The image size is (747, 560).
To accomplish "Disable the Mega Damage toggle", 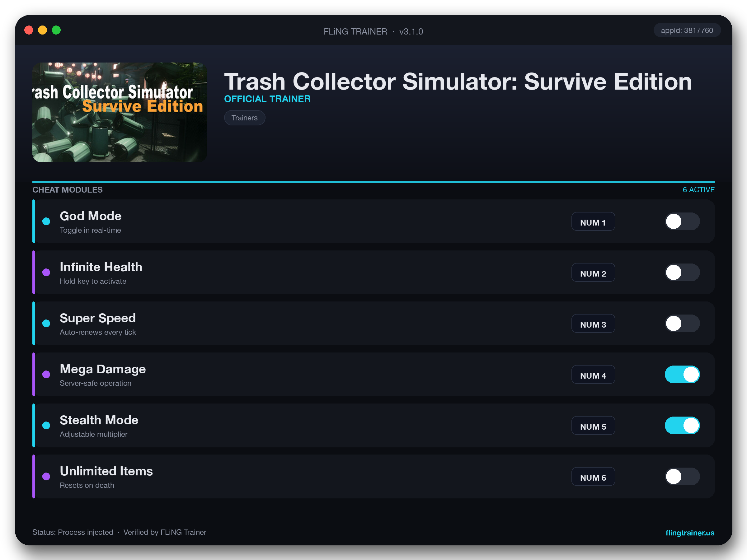I will pos(682,374).
